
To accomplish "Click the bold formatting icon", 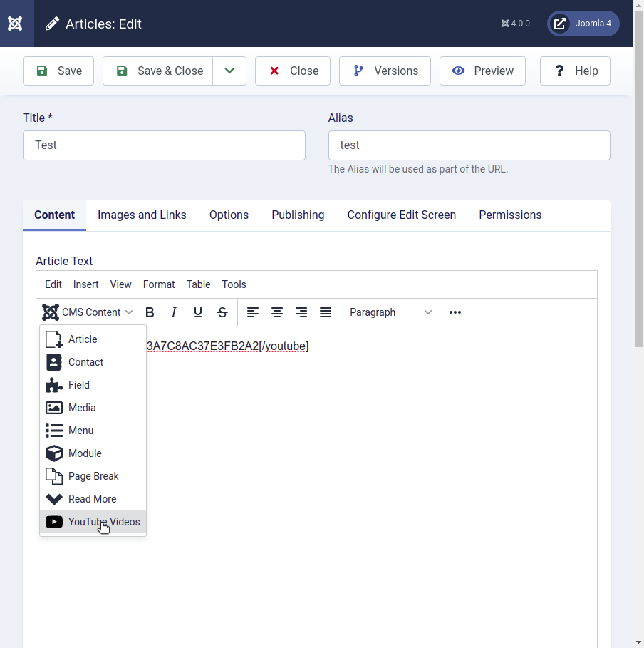I will click(x=150, y=312).
